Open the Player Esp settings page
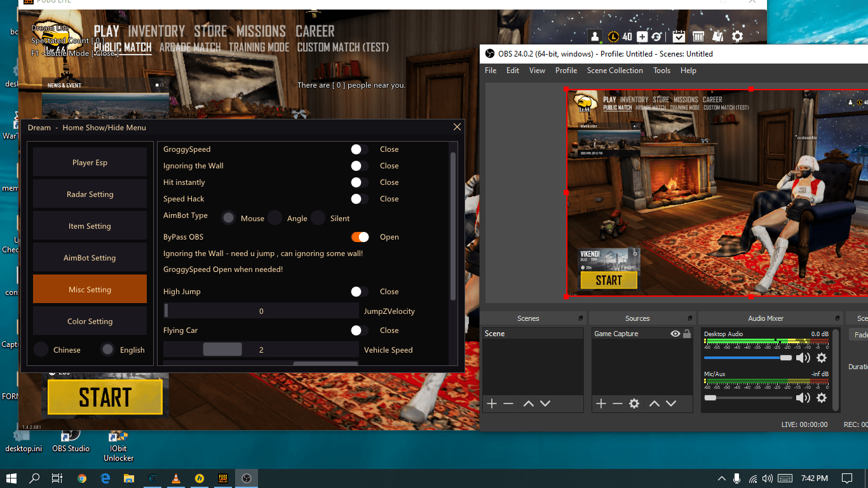 click(90, 162)
